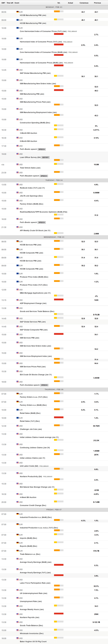Image resolution: width=108 pixels, height=644 pixels.
Task: Click the German flag next to Exports (MoM)
Action: 18,543
